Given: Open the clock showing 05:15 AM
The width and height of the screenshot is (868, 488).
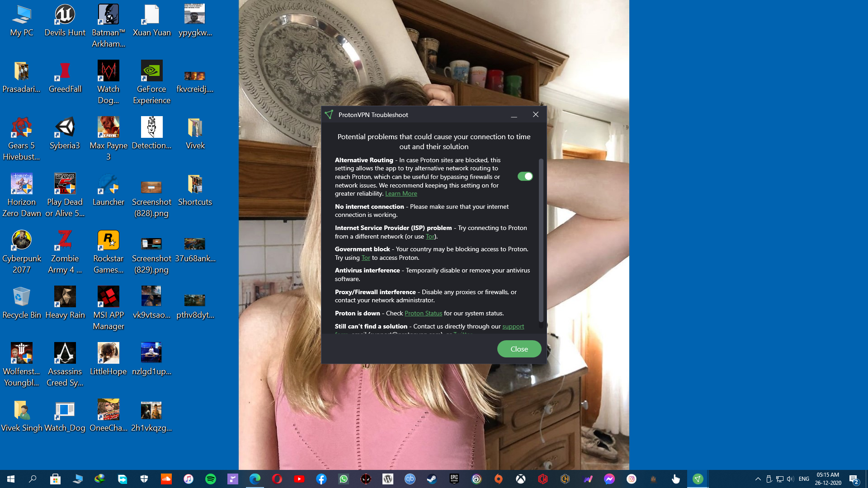Looking at the screenshot, I should (828, 479).
